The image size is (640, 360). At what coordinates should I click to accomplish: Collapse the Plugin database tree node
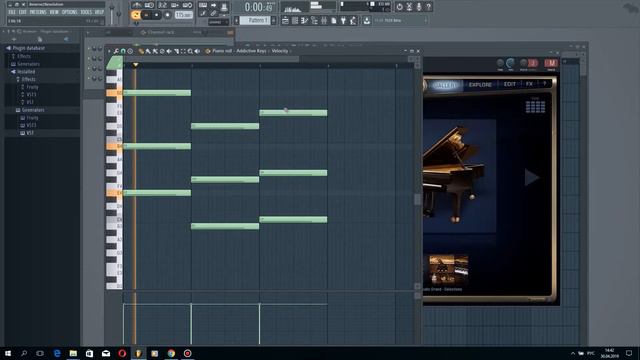pos(8,48)
